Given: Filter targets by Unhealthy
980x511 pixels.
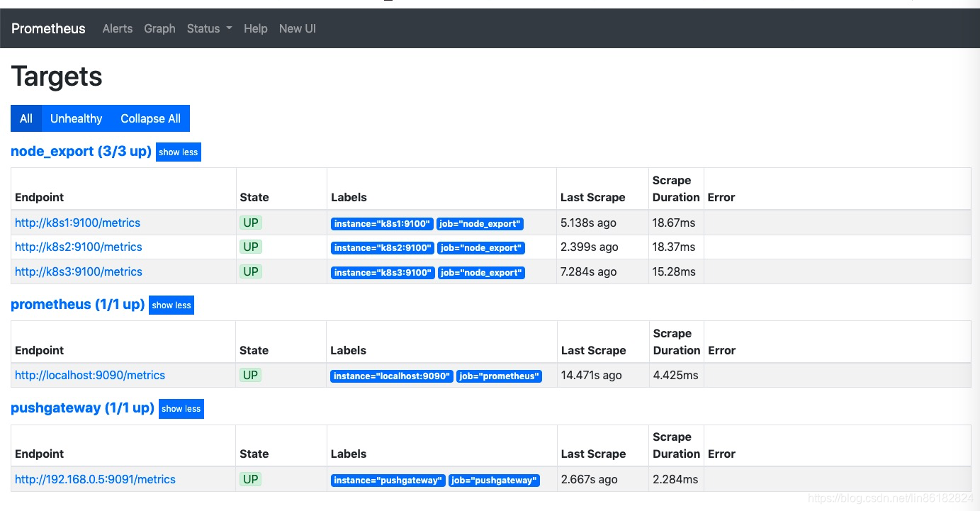Looking at the screenshot, I should (x=77, y=118).
